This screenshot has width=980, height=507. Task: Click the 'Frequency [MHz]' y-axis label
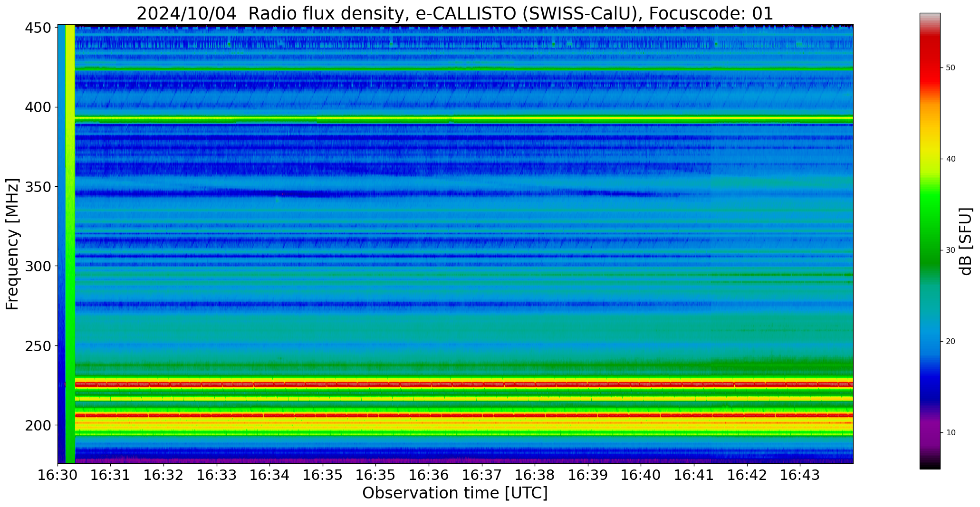pos(12,244)
